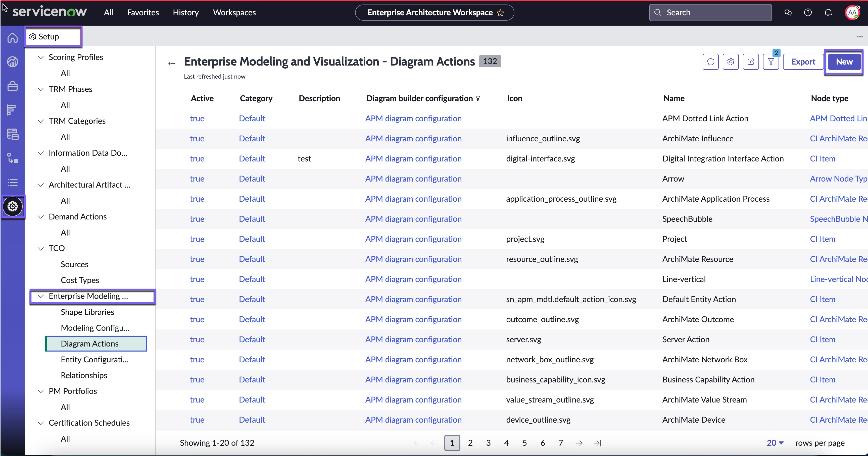Sort by the Name column header

(x=674, y=98)
